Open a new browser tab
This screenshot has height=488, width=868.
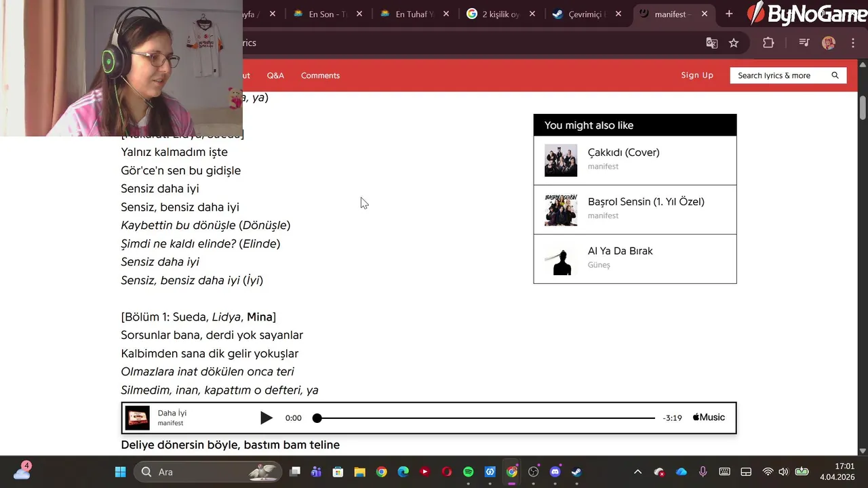click(729, 14)
